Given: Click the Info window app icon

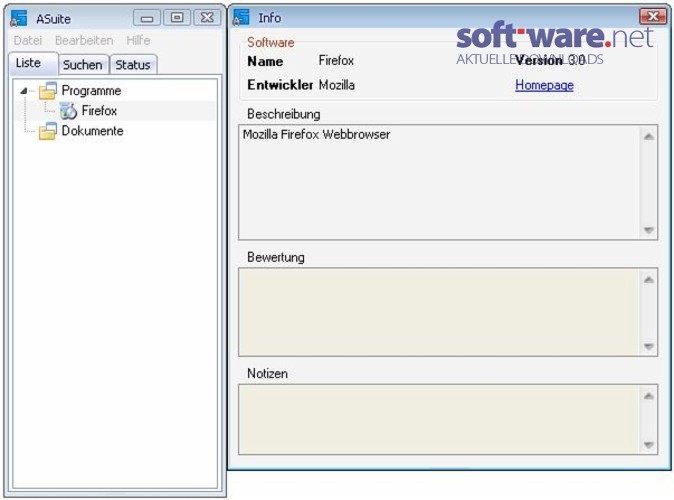Looking at the screenshot, I should [x=241, y=18].
